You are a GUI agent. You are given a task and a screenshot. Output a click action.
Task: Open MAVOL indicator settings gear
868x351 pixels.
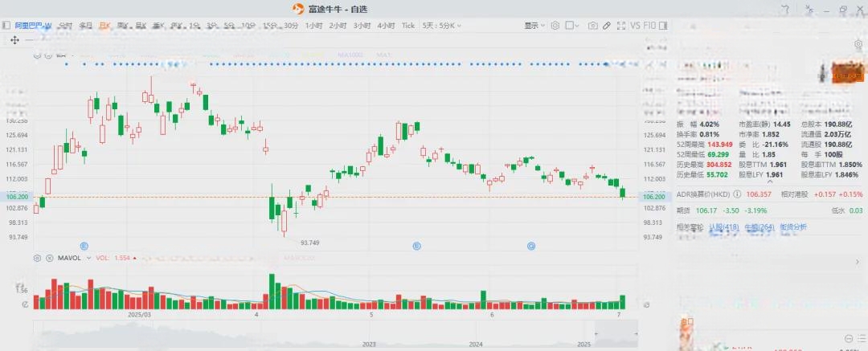coord(37,258)
